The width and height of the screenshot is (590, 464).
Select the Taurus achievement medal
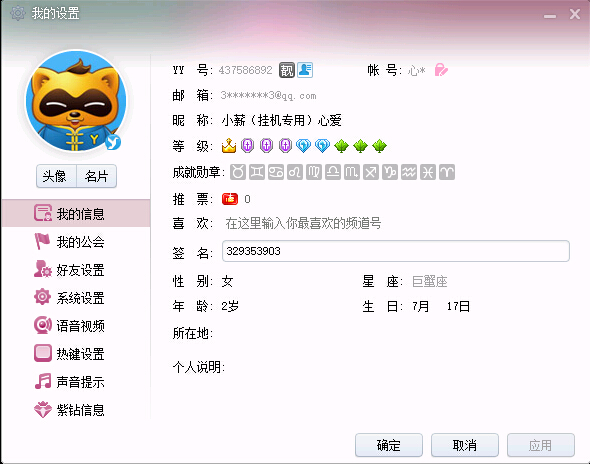(238, 172)
